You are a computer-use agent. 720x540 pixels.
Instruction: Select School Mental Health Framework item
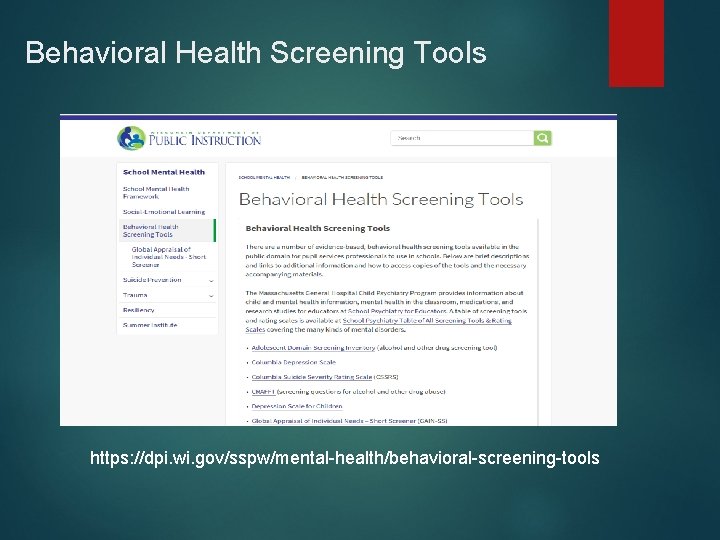[x=156, y=192]
